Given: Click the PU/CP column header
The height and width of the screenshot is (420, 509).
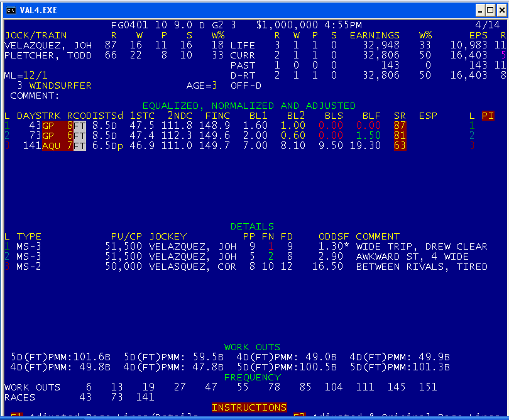Looking at the screenshot, I should point(126,236).
